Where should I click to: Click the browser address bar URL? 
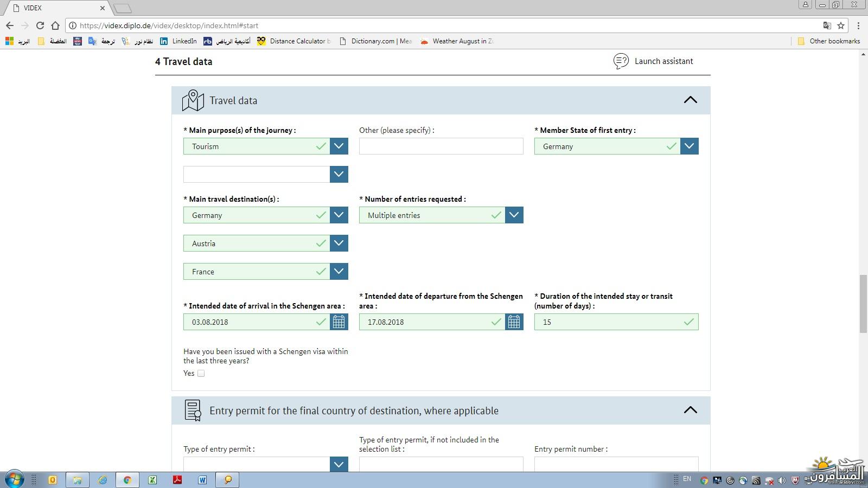pyautogui.click(x=169, y=25)
